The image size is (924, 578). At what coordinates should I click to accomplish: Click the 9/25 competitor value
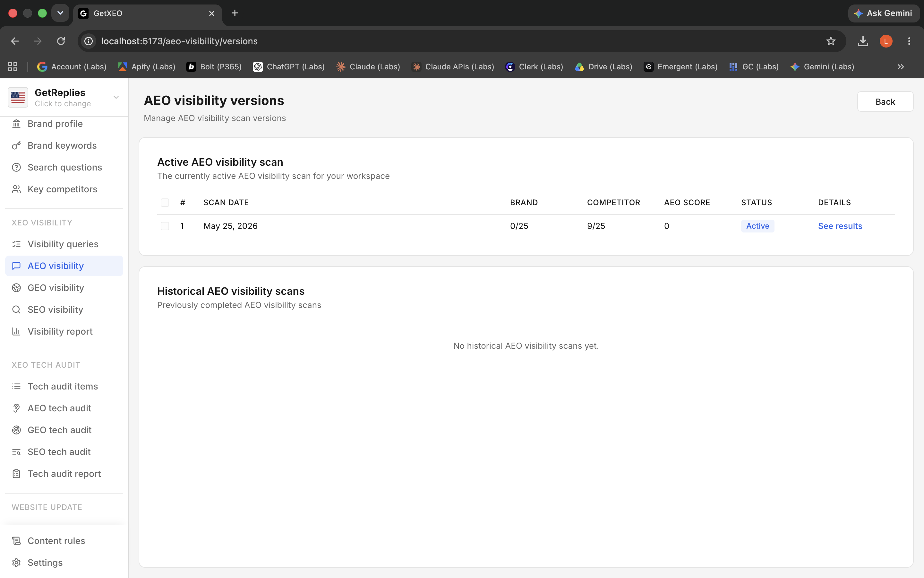(596, 226)
